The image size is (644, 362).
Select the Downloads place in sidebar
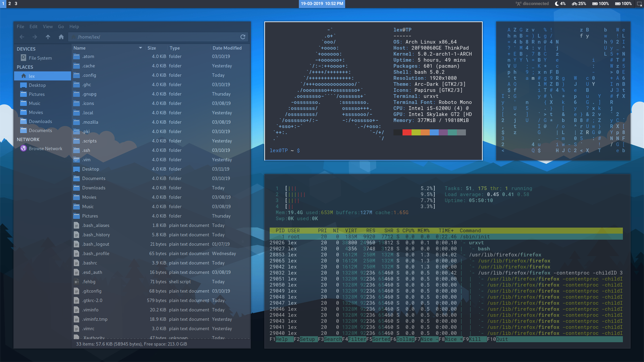(40, 121)
